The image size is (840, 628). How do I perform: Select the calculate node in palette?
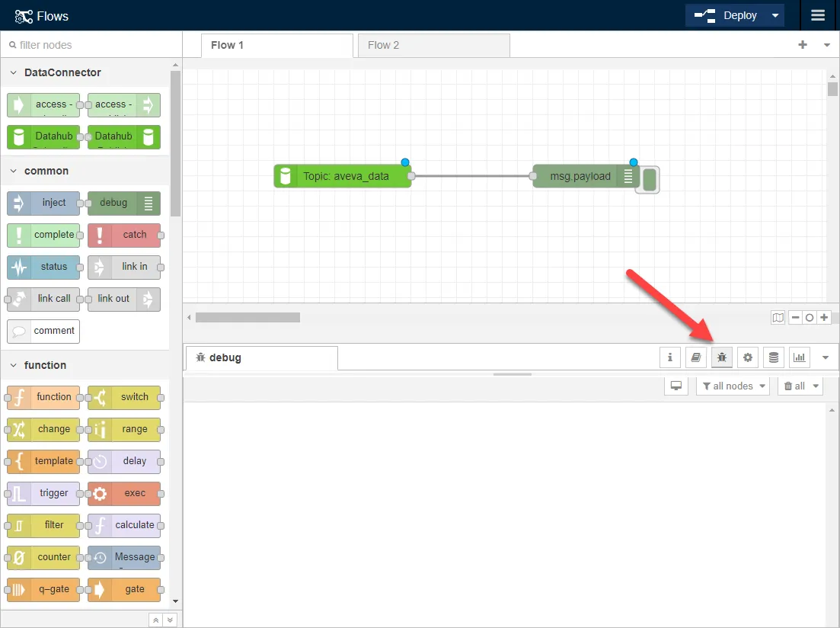click(123, 526)
